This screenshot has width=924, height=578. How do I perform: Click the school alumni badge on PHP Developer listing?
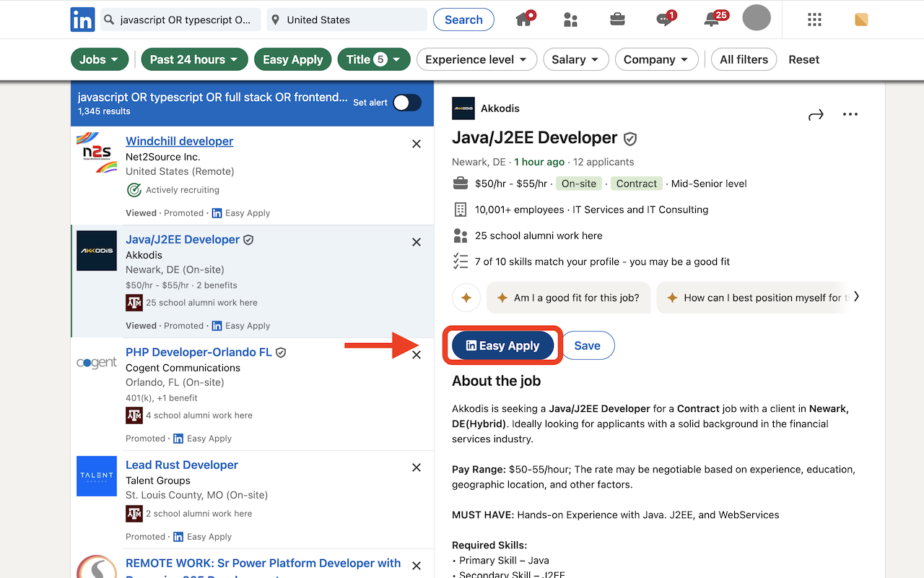click(134, 415)
